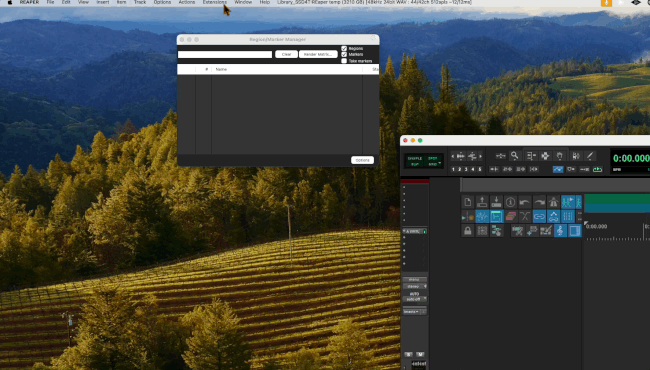
Task: Open the Track menu
Action: [140, 2]
